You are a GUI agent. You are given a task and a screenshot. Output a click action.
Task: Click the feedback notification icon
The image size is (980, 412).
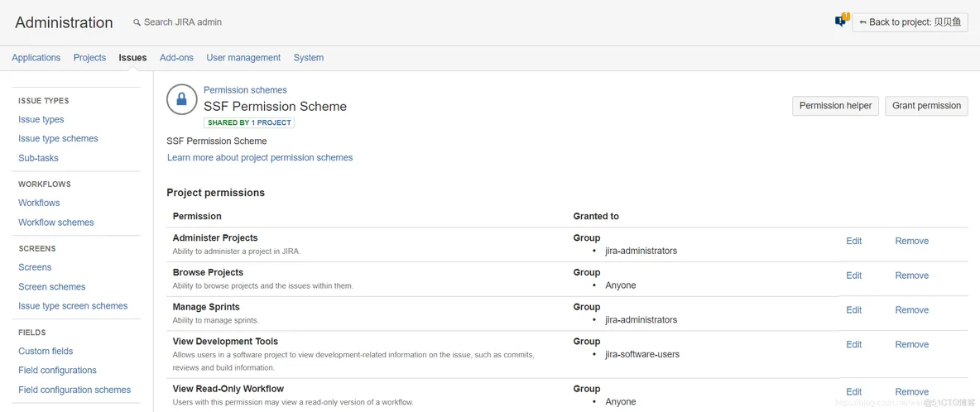[x=841, y=21]
